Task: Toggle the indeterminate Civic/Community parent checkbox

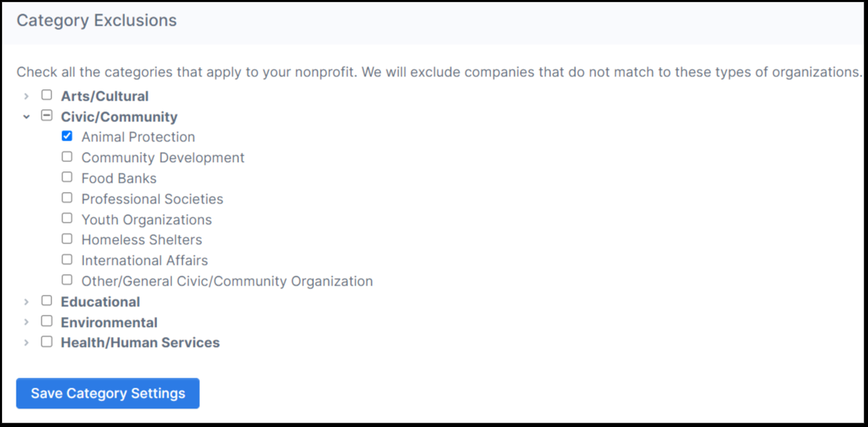Action: click(46, 115)
